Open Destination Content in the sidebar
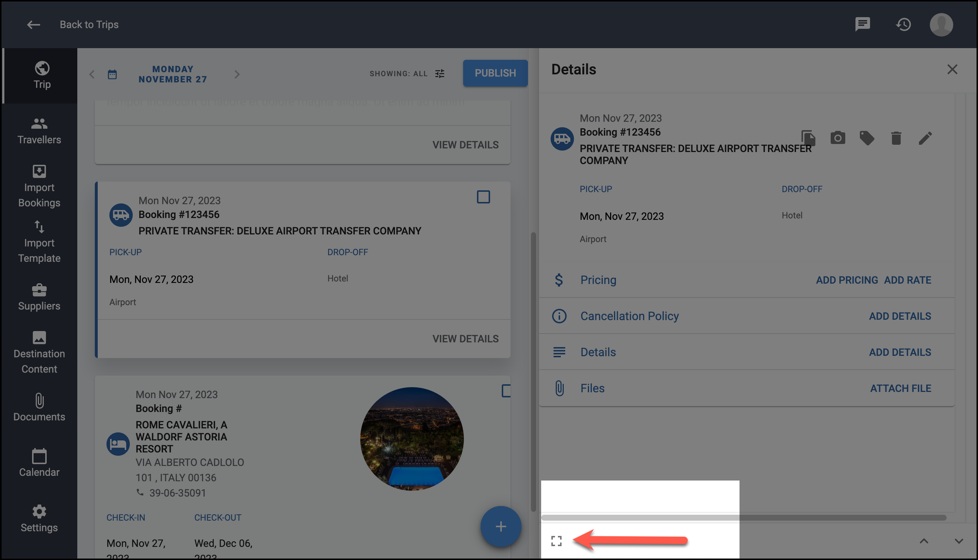 pos(39,352)
